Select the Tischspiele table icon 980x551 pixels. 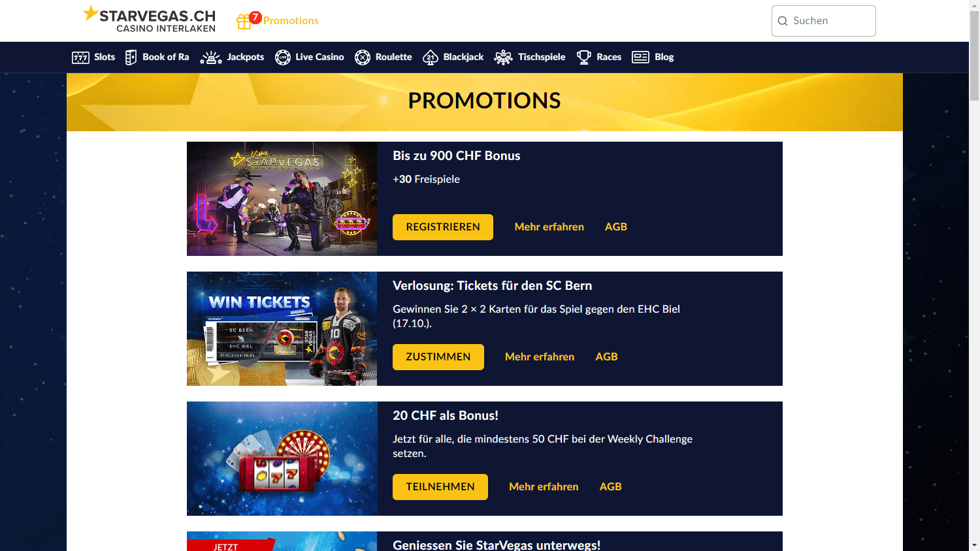coord(504,57)
